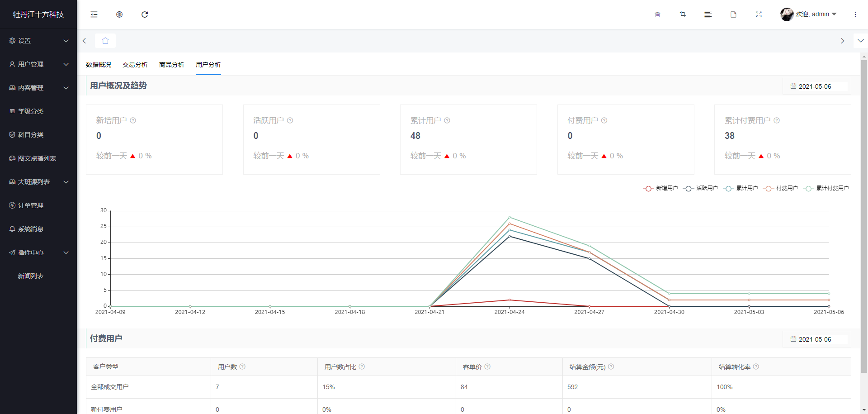Click the trash can icon in header
Screen dimensions: 868x414
click(657, 14)
